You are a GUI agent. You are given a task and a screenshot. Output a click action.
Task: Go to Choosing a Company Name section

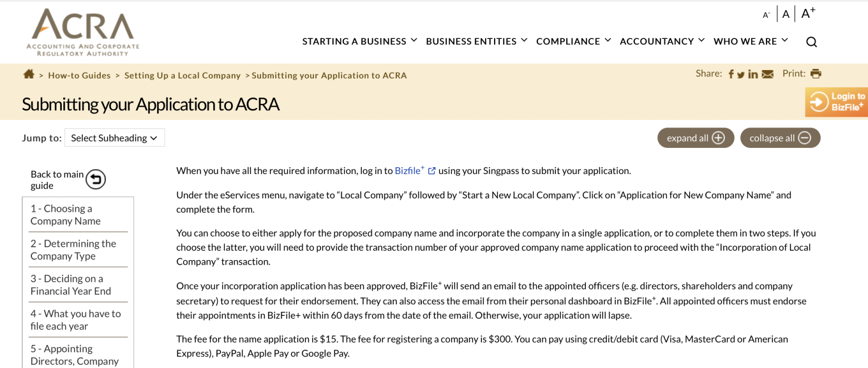[66, 214]
